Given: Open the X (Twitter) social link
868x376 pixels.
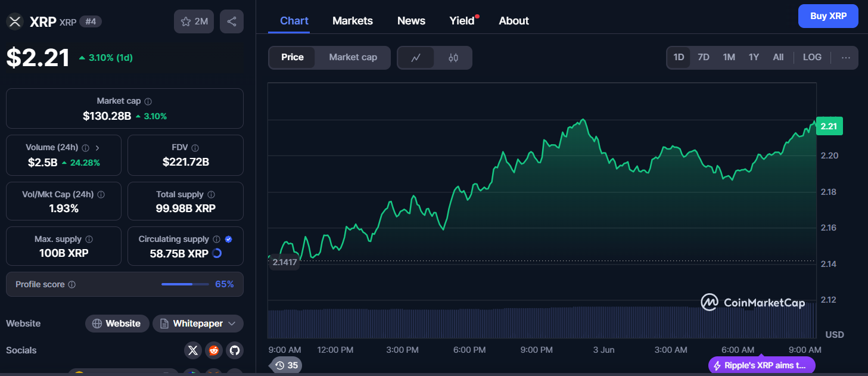Looking at the screenshot, I should [x=192, y=350].
